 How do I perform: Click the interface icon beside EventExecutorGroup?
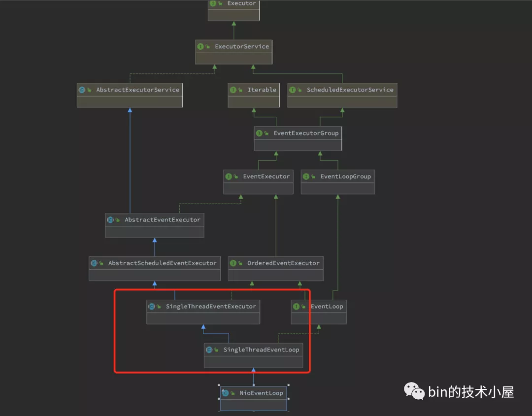pyautogui.click(x=259, y=133)
